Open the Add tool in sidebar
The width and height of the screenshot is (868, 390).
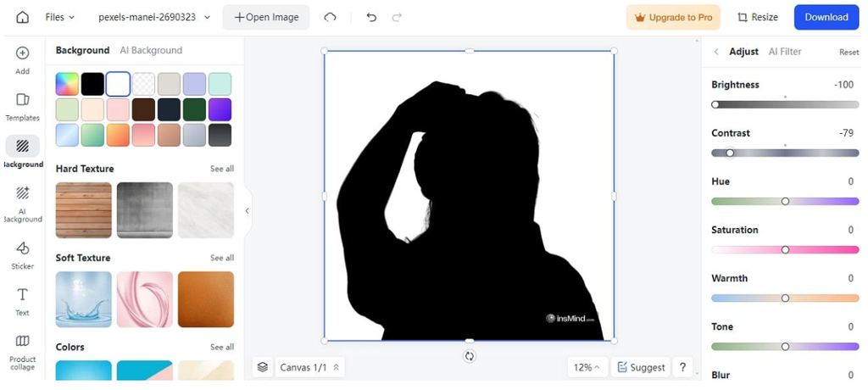tap(22, 60)
